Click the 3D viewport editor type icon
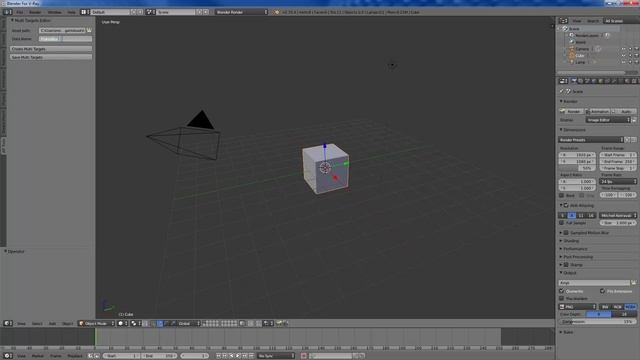This screenshot has height=360, width=640. pyautogui.click(x=8, y=324)
